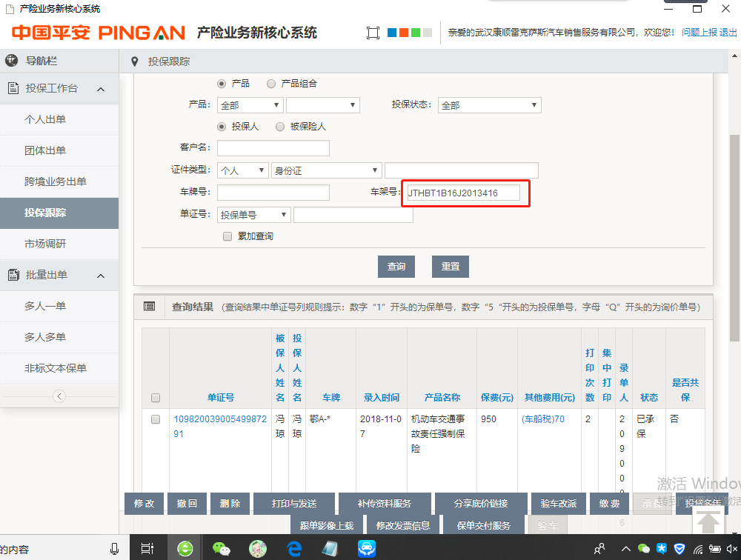This screenshot has width=741, height=560.
Task: Collapse the 投保工作台 section chevron
Action: click(101, 89)
